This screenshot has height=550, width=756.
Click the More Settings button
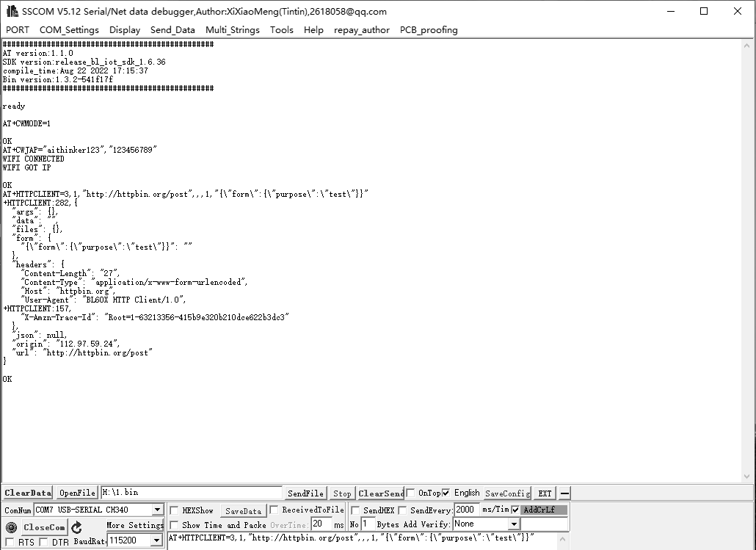(135, 525)
